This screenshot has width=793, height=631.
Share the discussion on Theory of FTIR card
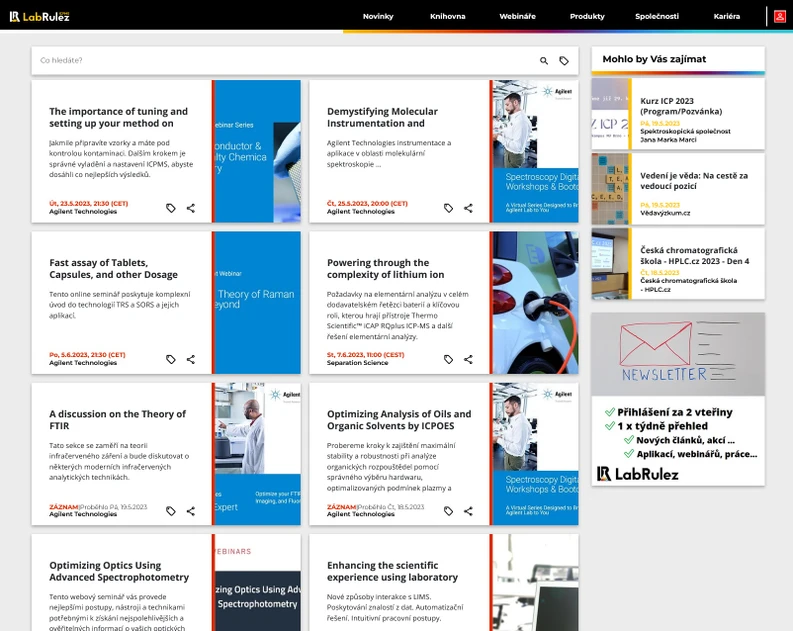tap(191, 511)
